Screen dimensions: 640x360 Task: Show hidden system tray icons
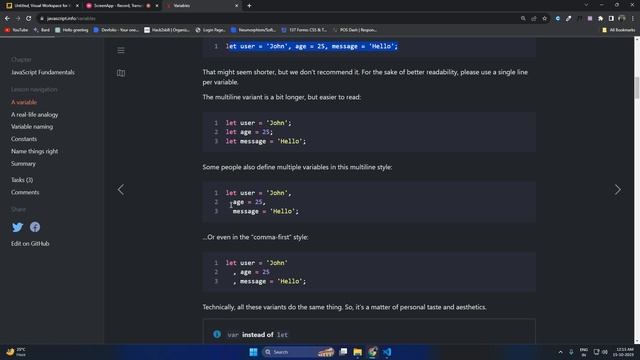click(560, 352)
